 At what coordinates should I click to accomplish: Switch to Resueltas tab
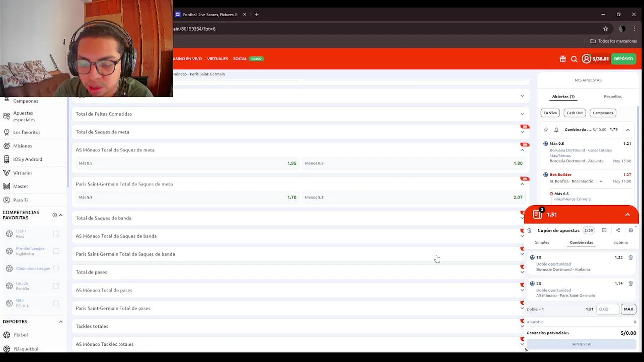coord(613,97)
